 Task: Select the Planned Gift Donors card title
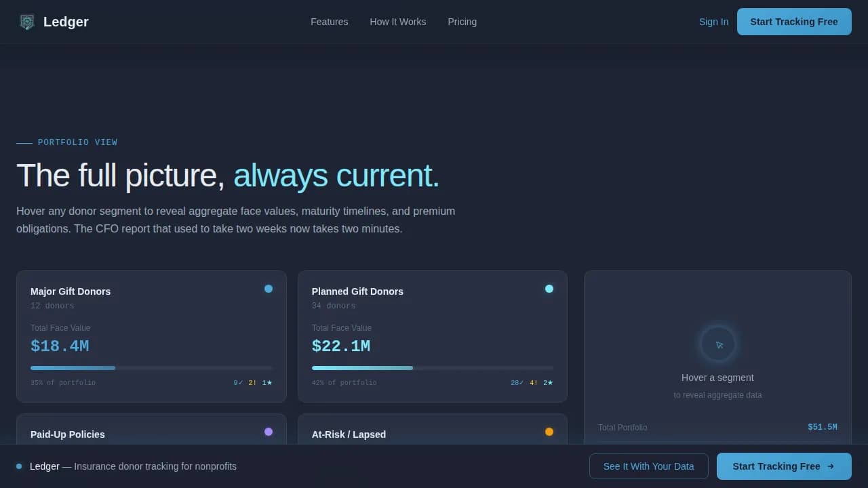(x=357, y=291)
